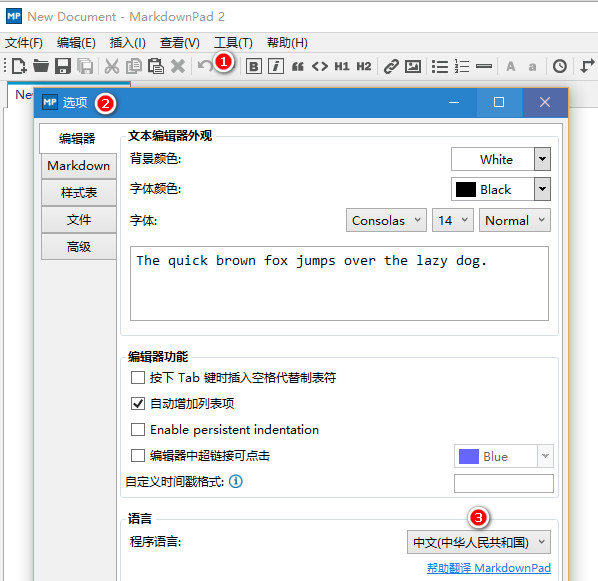The width and height of the screenshot is (598, 581).
Task: Open the Consolas font family dropdown
Action: pyautogui.click(x=386, y=220)
